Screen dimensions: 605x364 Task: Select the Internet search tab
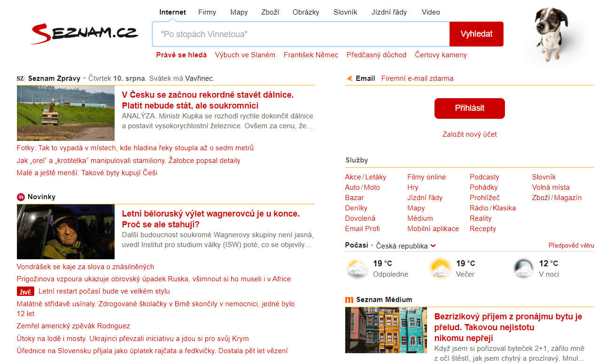172,12
